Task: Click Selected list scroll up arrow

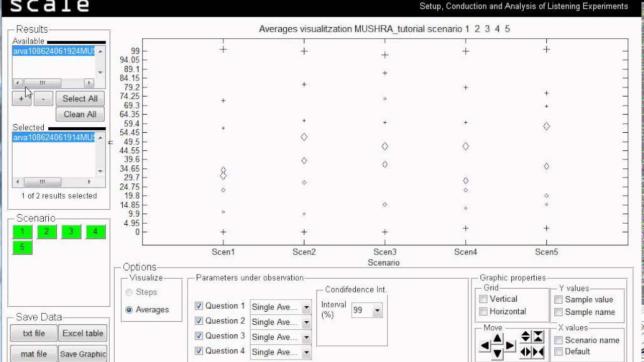Action: click(x=100, y=137)
